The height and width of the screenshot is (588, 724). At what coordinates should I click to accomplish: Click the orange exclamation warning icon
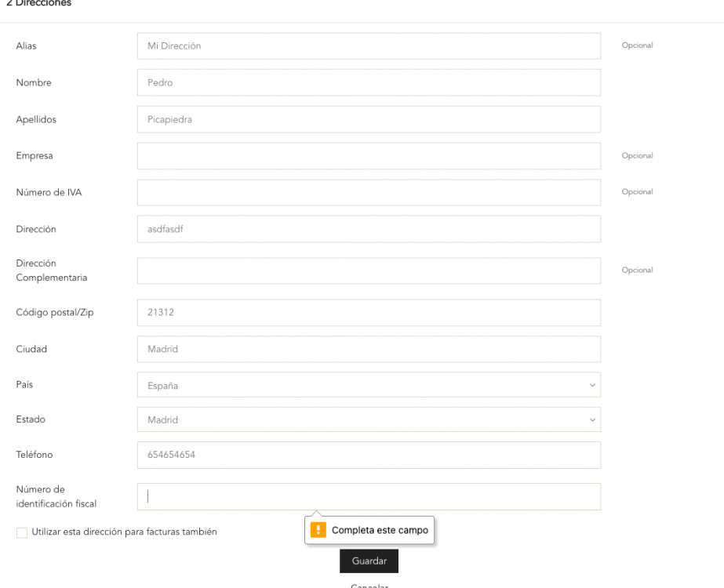[x=317, y=530]
